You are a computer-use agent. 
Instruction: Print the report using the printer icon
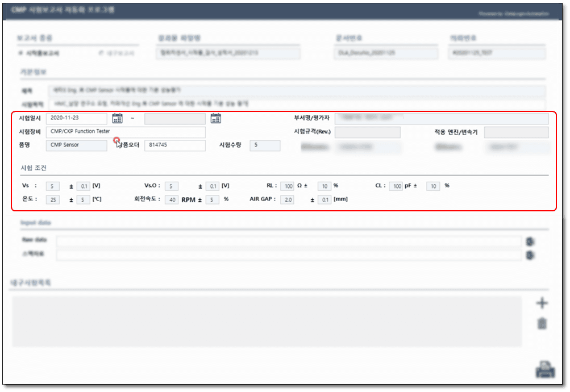click(545, 369)
